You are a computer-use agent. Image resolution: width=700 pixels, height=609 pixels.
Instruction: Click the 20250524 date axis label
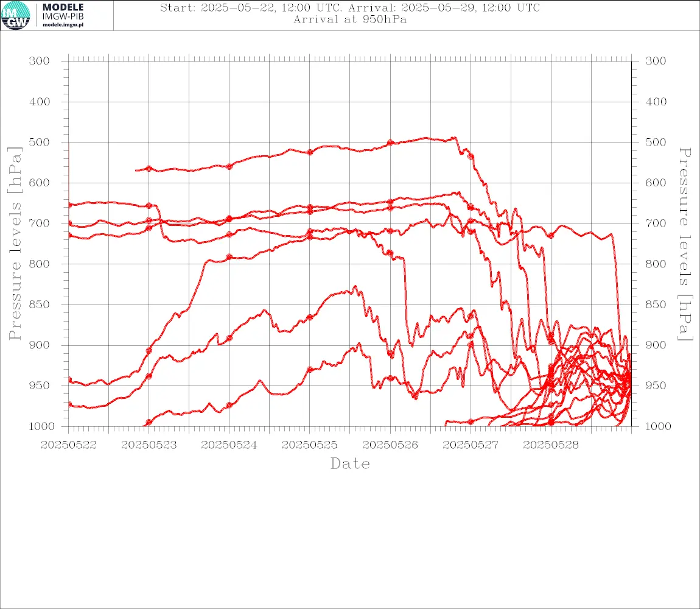(229, 445)
